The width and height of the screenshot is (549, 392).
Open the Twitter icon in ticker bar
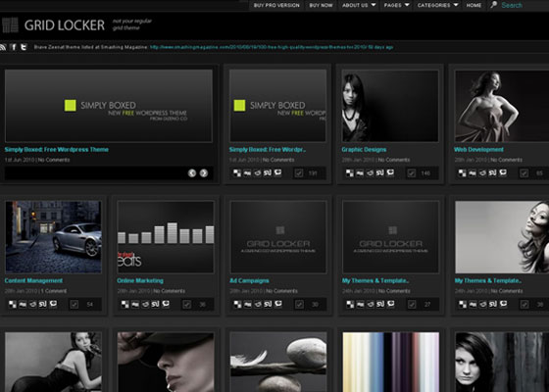click(x=24, y=47)
